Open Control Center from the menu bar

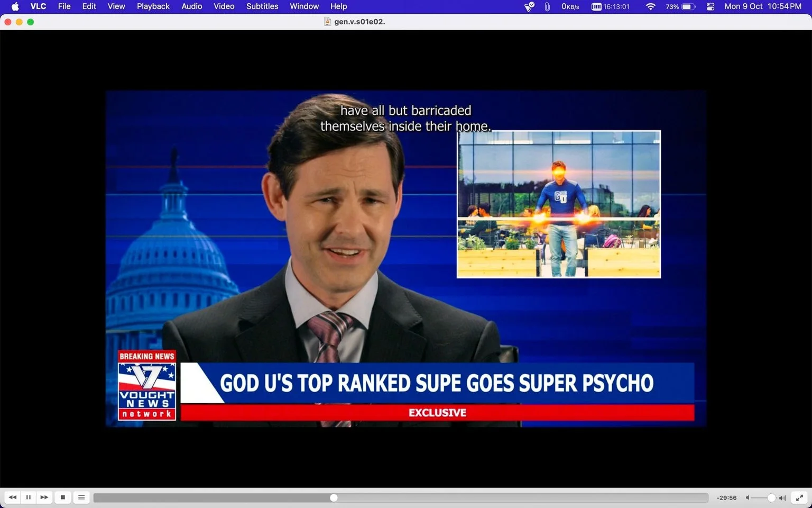(x=710, y=6)
